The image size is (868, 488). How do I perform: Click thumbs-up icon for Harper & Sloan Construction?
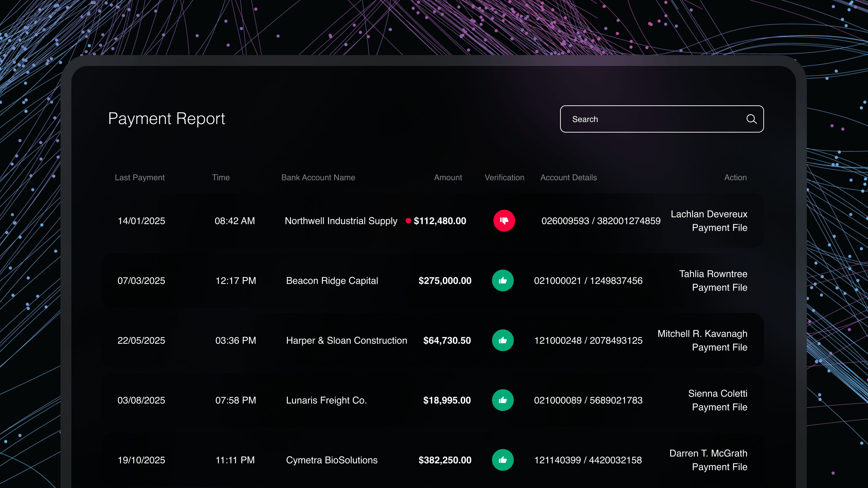pyautogui.click(x=503, y=341)
